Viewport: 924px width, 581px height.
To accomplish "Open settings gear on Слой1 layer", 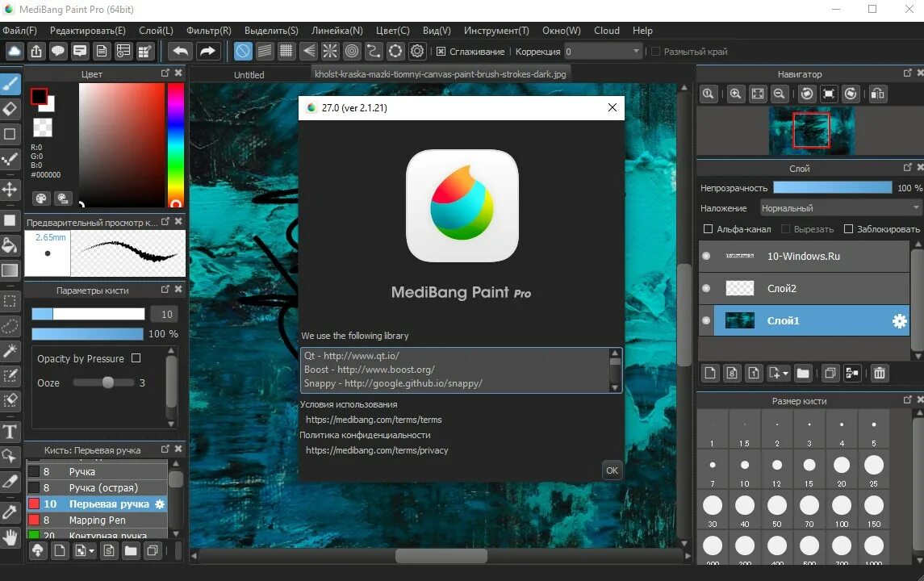I will (899, 320).
